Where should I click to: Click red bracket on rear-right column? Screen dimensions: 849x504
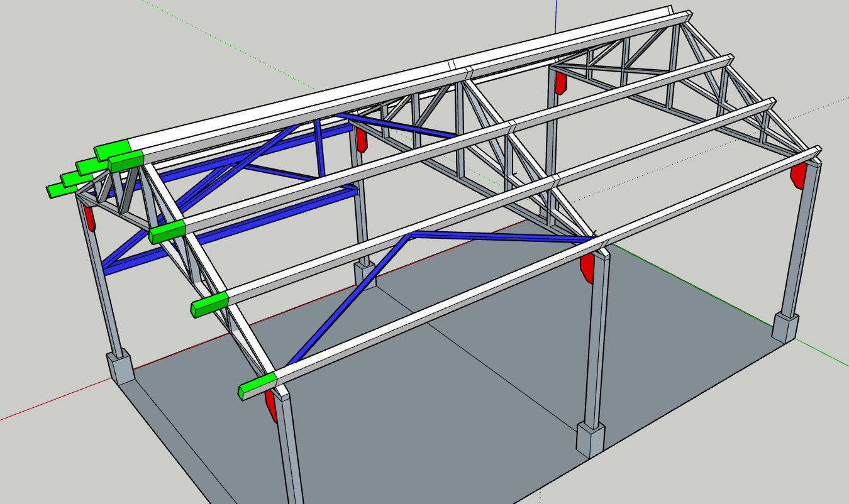click(560, 82)
